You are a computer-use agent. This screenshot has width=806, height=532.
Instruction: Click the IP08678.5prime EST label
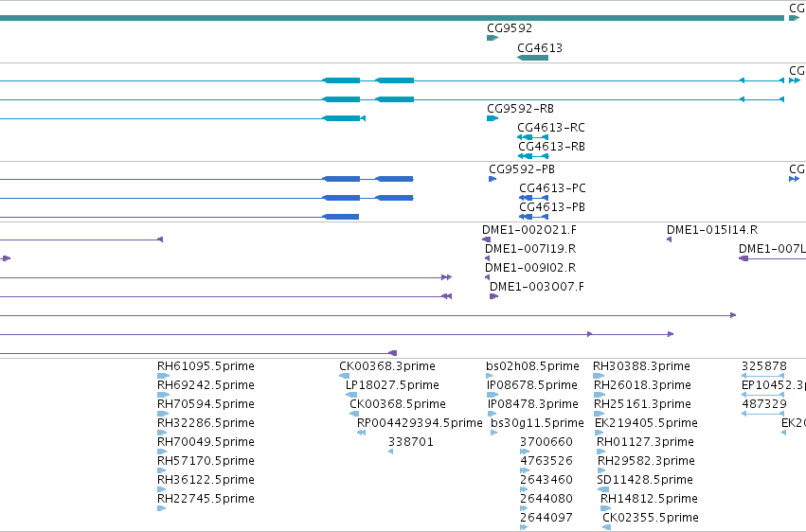click(x=532, y=385)
